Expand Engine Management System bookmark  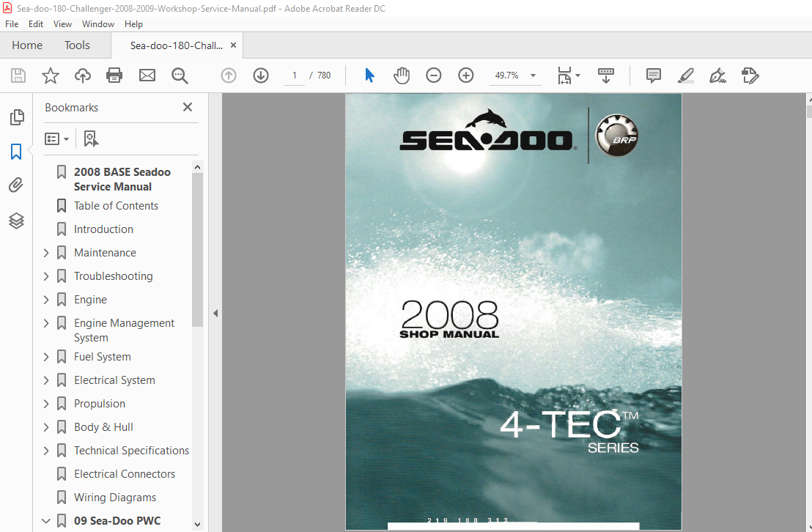click(46, 323)
